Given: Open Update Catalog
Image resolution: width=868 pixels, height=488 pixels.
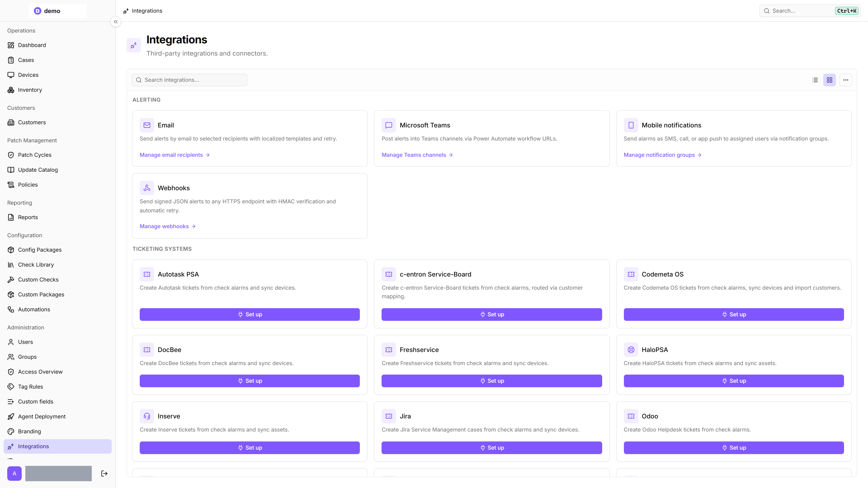Looking at the screenshot, I should [58, 170].
